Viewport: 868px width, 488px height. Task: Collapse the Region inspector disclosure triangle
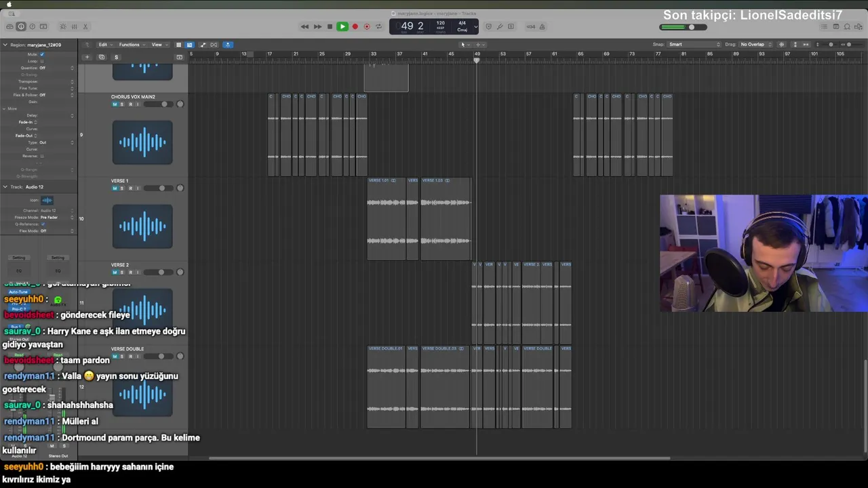pyautogui.click(x=5, y=45)
